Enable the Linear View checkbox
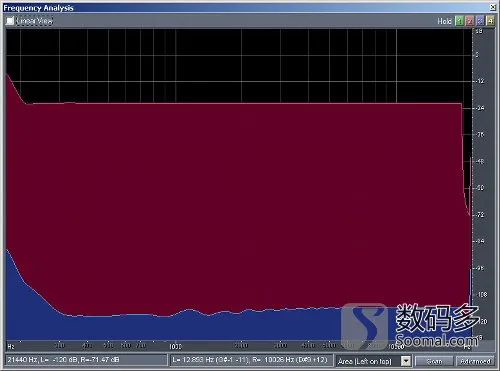This screenshot has width=500, height=371. tap(10, 21)
